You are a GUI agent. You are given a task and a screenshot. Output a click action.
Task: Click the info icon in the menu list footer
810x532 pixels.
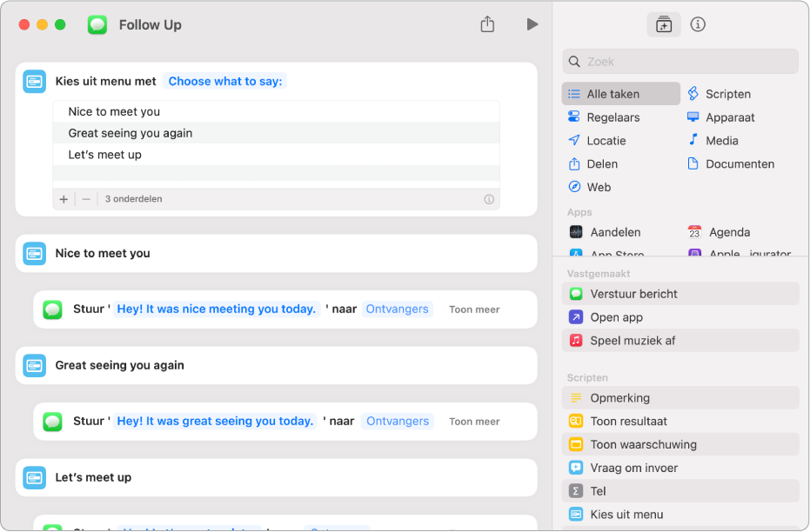coord(489,199)
